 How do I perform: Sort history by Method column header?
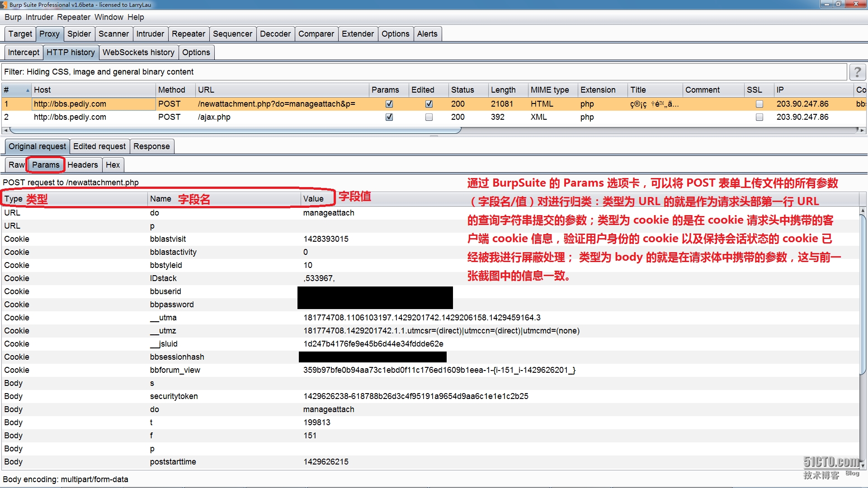pos(175,90)
